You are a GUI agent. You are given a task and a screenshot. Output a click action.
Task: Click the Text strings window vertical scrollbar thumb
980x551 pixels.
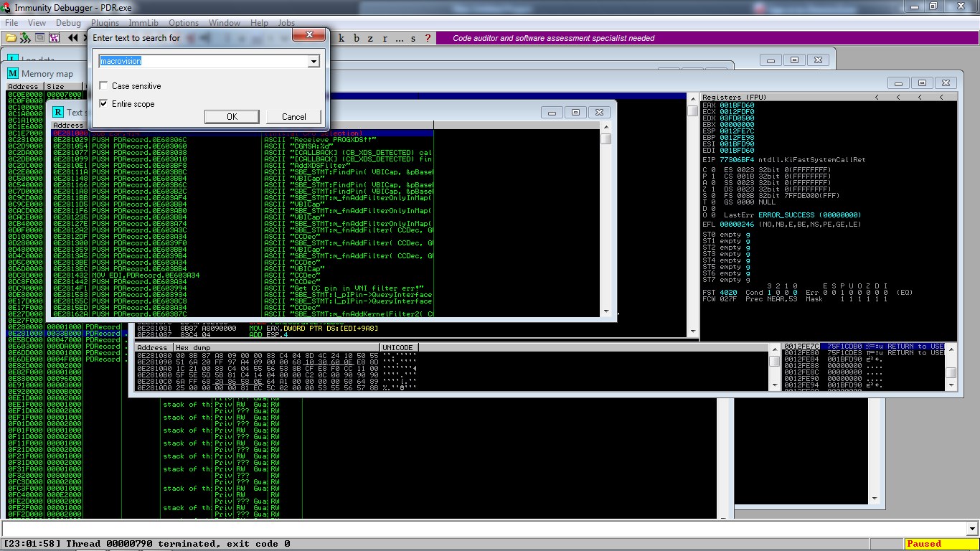coord(606,139)
